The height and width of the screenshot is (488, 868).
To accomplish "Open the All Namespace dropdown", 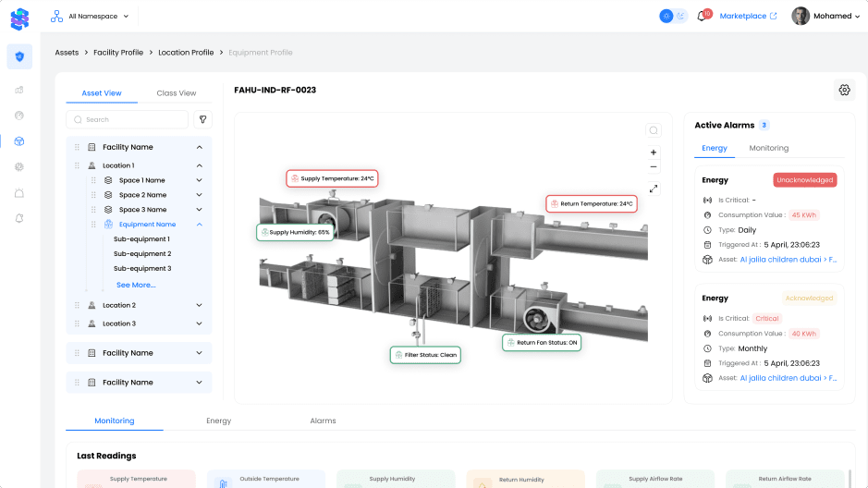I will [x=91, y=16].
